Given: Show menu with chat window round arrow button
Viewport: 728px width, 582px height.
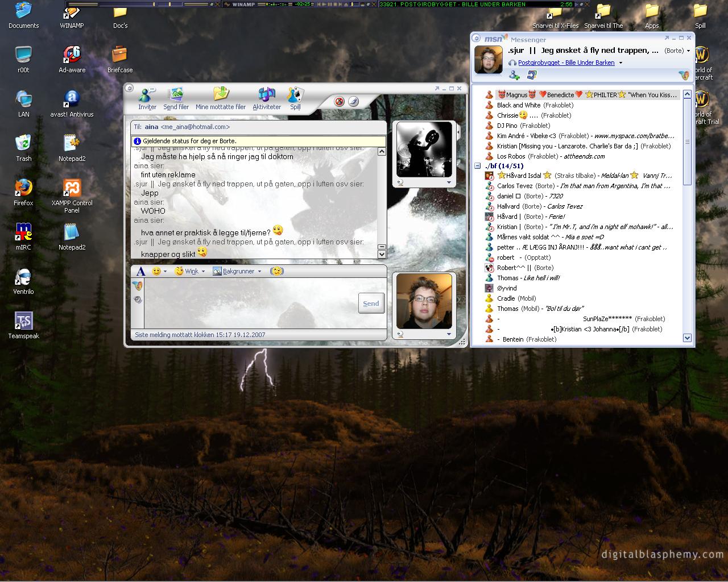Looking at the screenshot, I should click(129, 88).
